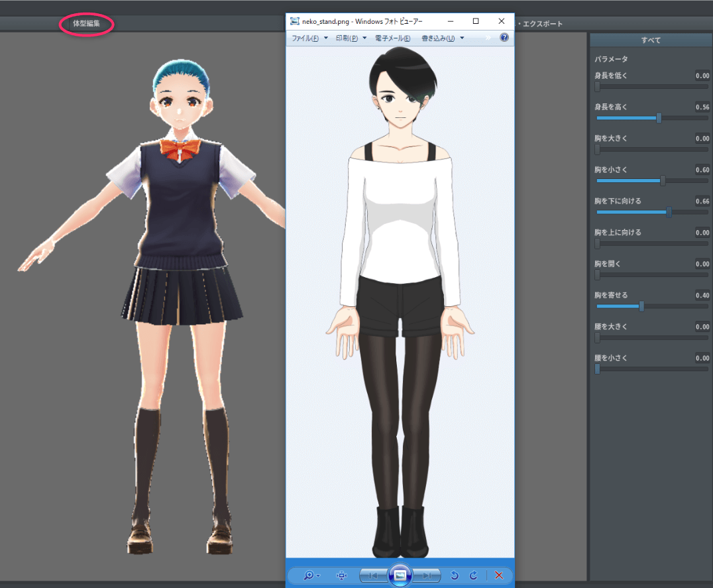This screenshot has width=713, height=588.
Task: Open the 印刷(P) dropdown menu
Action: coord(351,38)
